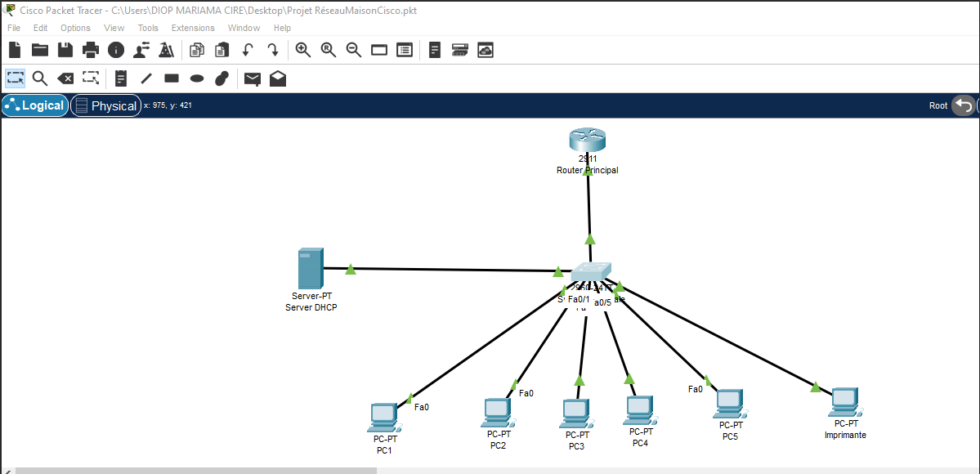Click the Root label text
Image resolution: width=980 pixels, height=474 pixels.
tap(938, 105)
